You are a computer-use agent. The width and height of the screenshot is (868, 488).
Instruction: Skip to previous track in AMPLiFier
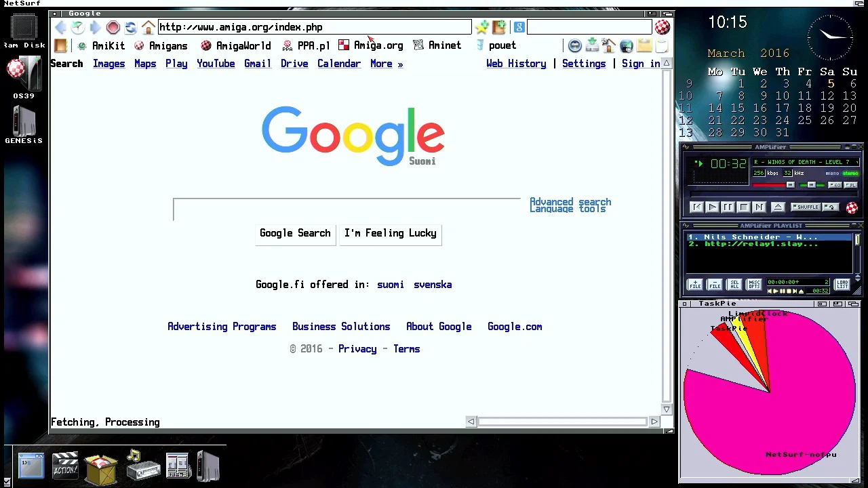[x=697, y=207]
